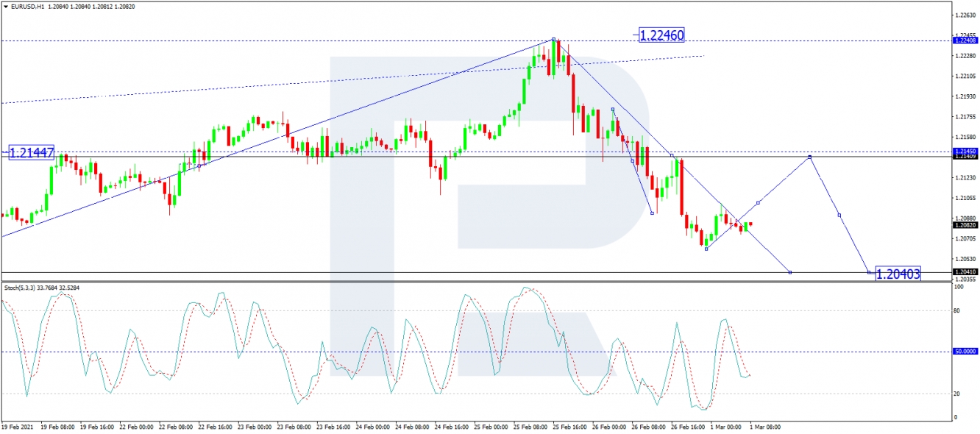Click the 20 level on stochastic scale
This screenshot has width=980, height=434.
click(957, 394)
